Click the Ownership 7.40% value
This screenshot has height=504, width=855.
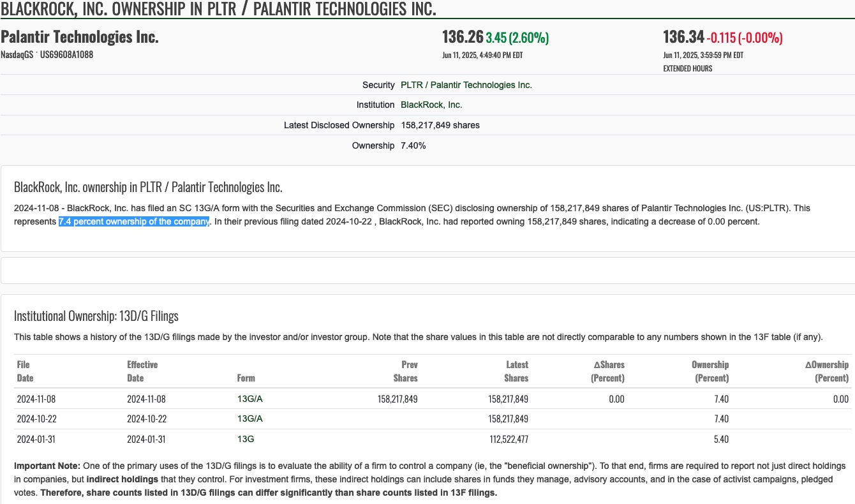tap(413, 145)
